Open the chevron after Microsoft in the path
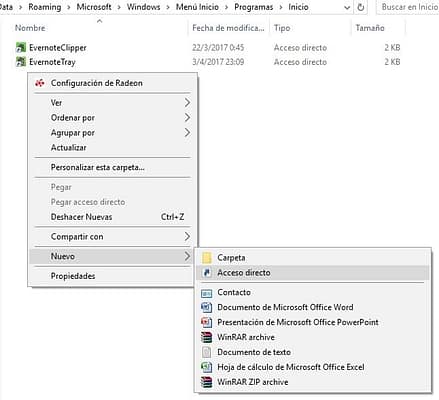 tap(119, 7)
